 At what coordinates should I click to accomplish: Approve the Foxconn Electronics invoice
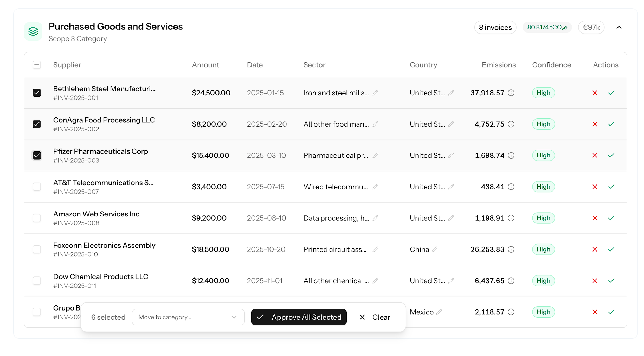tap(611, 249)
